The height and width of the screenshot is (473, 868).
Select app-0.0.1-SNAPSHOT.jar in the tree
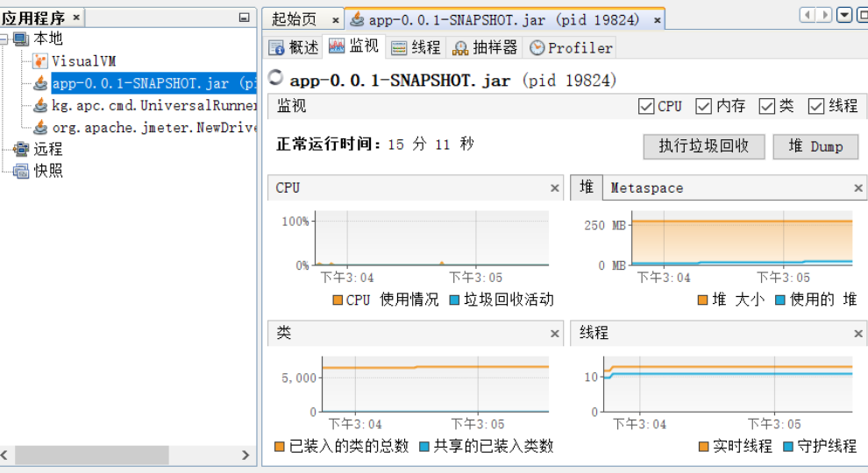pyautogui.click(x=153, y=83)
